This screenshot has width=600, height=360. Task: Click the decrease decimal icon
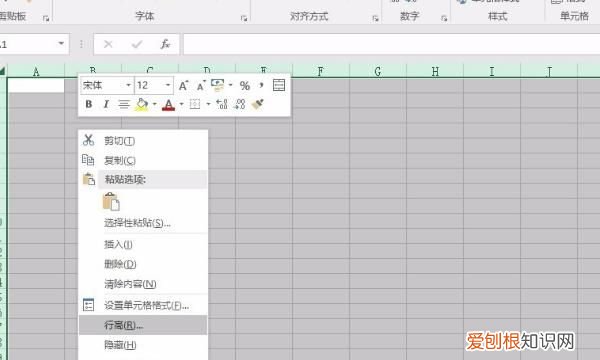[240, 104]
